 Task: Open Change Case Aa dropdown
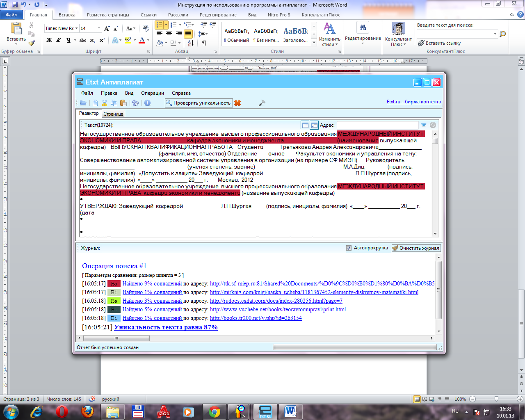131,28
